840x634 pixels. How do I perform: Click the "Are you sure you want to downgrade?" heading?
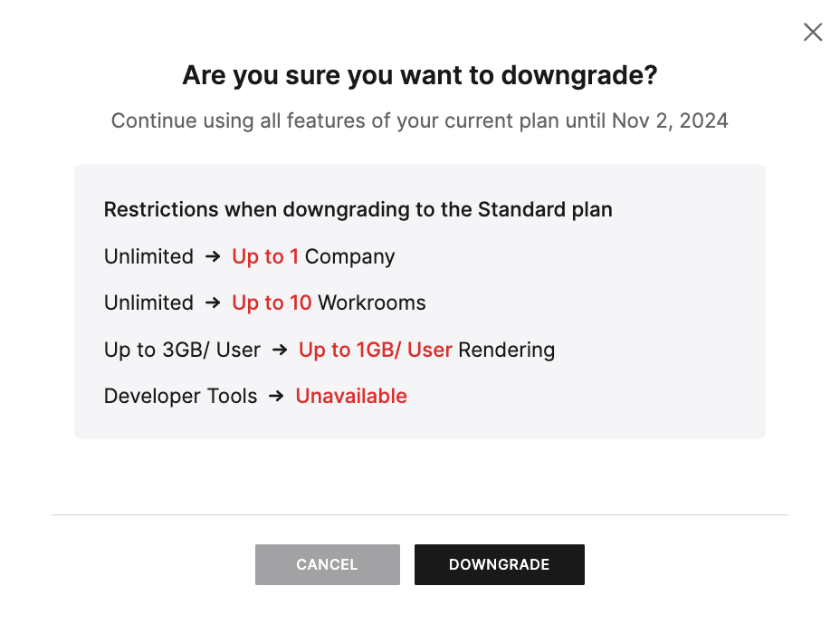[419, 75]
